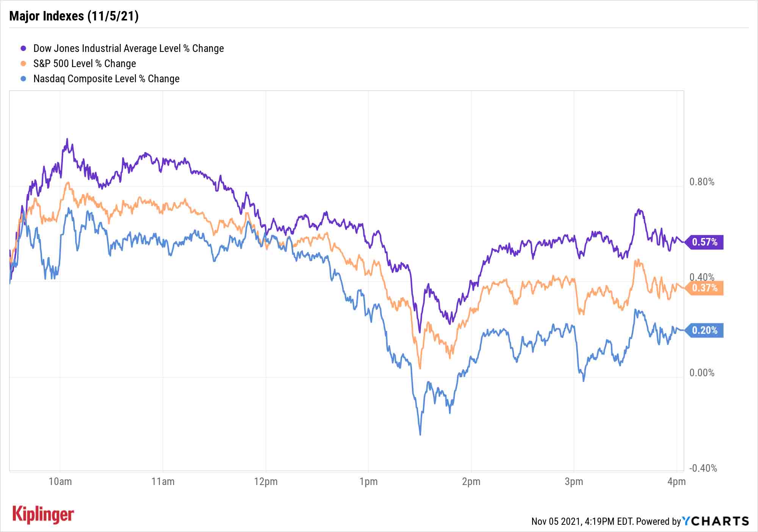Select the Nasdaq Composite Level % Change label
Viewport: 758px width, 532px height.
point(106,79)
